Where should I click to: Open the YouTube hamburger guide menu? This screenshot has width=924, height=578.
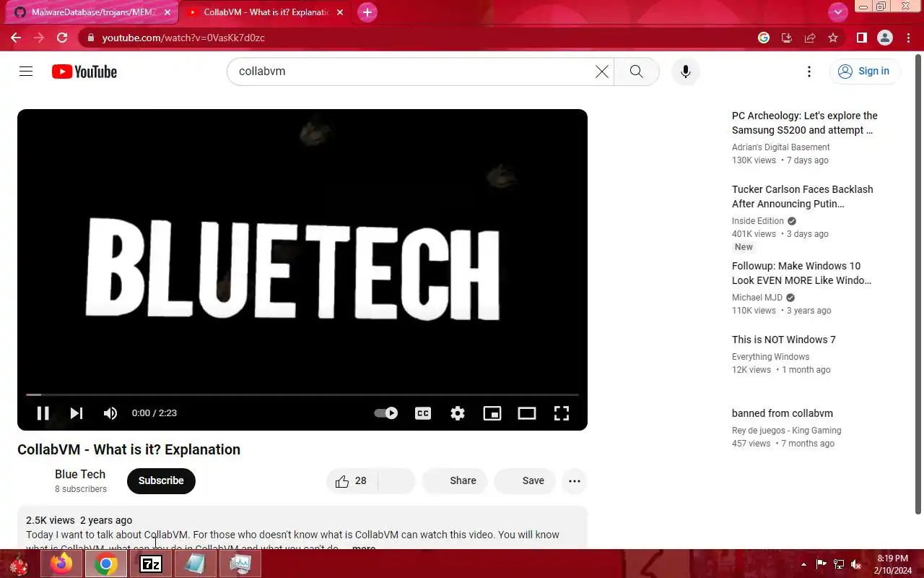pos(26,72)
